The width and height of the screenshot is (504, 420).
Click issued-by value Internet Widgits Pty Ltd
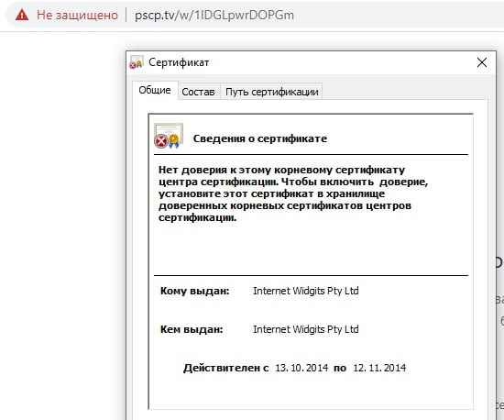[x=306, y=329]
